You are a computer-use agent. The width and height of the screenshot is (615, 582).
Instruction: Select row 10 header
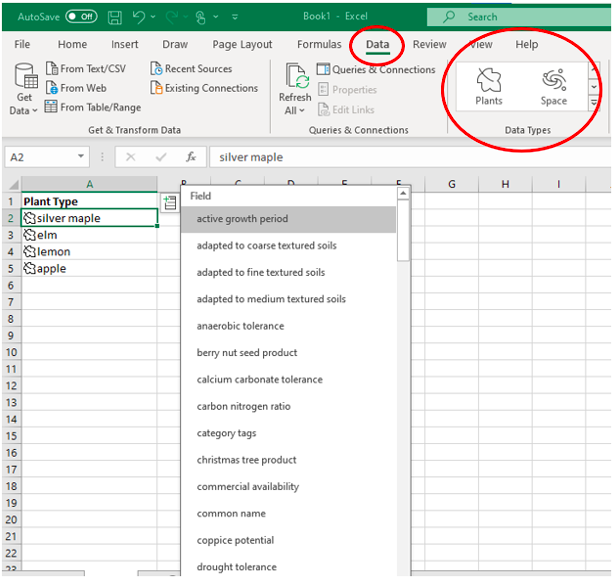[x=11, y=352]
